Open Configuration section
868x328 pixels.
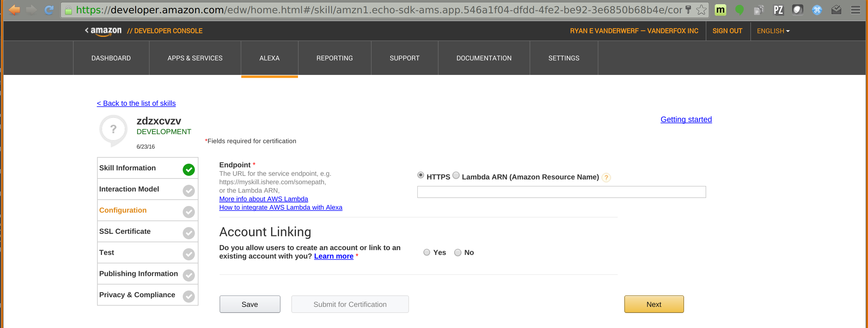tap(148, 210)
